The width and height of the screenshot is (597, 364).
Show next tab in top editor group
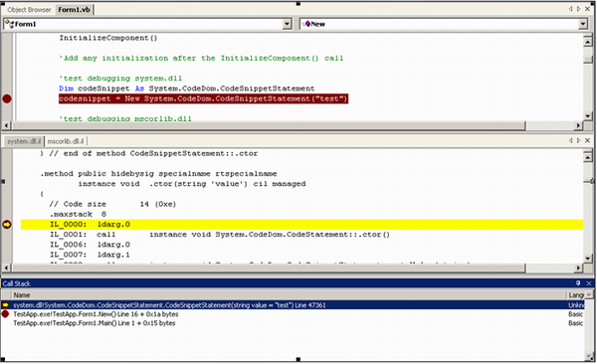tap(579, 9)
